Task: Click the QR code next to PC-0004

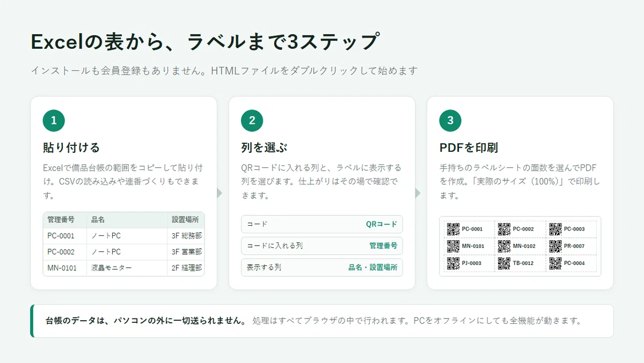Action: point(555,263)
